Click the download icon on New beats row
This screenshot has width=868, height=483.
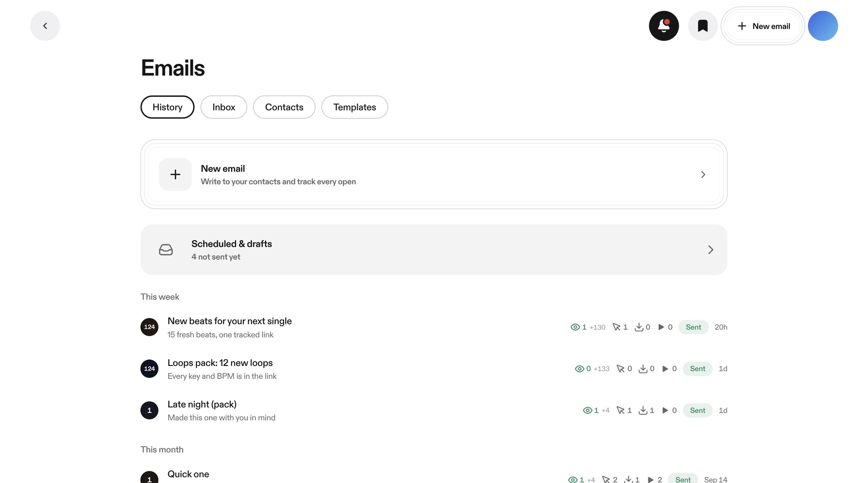pos(639,327)
